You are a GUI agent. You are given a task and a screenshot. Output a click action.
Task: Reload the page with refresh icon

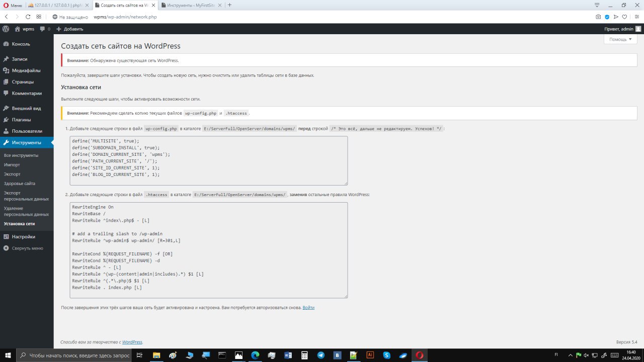pos(28,17)
